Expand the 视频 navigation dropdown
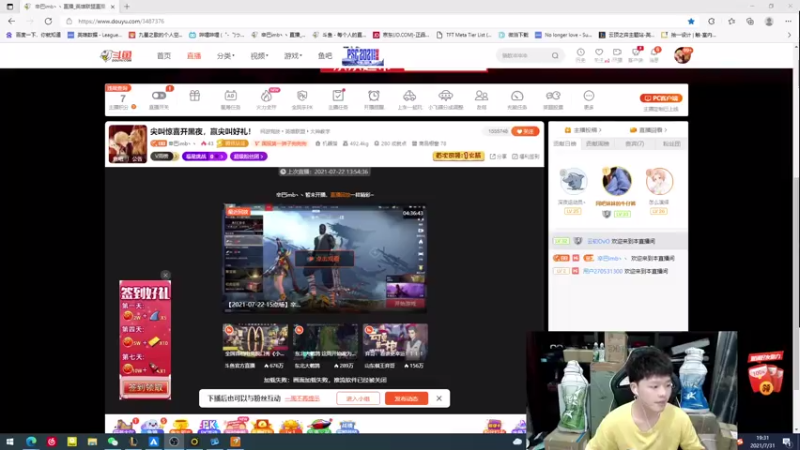The image size is (800, 450). (x=259, y=56)
